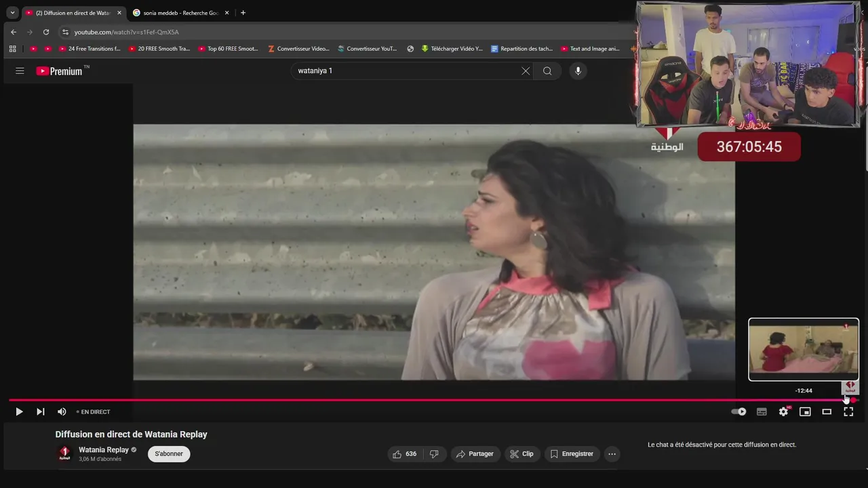Run the search with magnifier button
This screenshot has width=868, height=488.
tap(547, 70)
